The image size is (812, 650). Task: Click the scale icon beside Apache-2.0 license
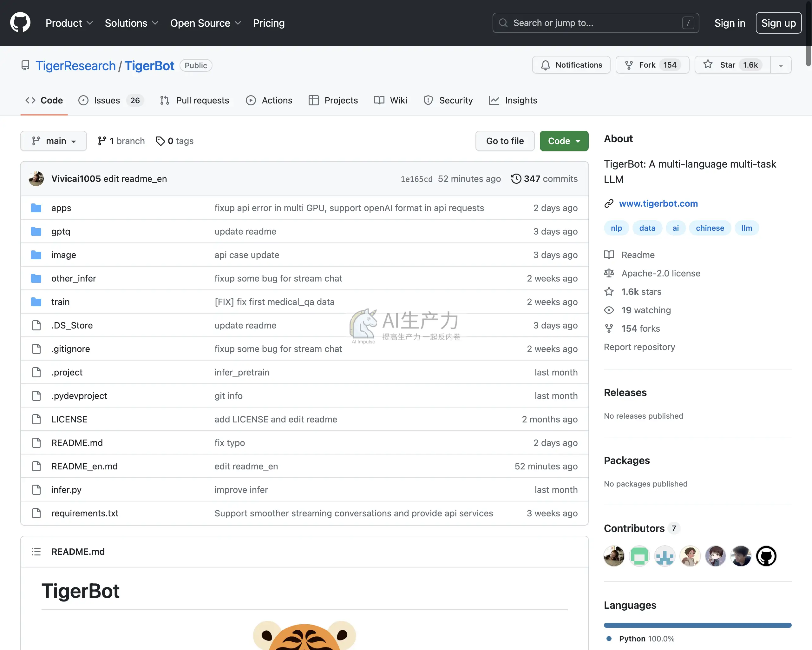click(x=609, y=273)
